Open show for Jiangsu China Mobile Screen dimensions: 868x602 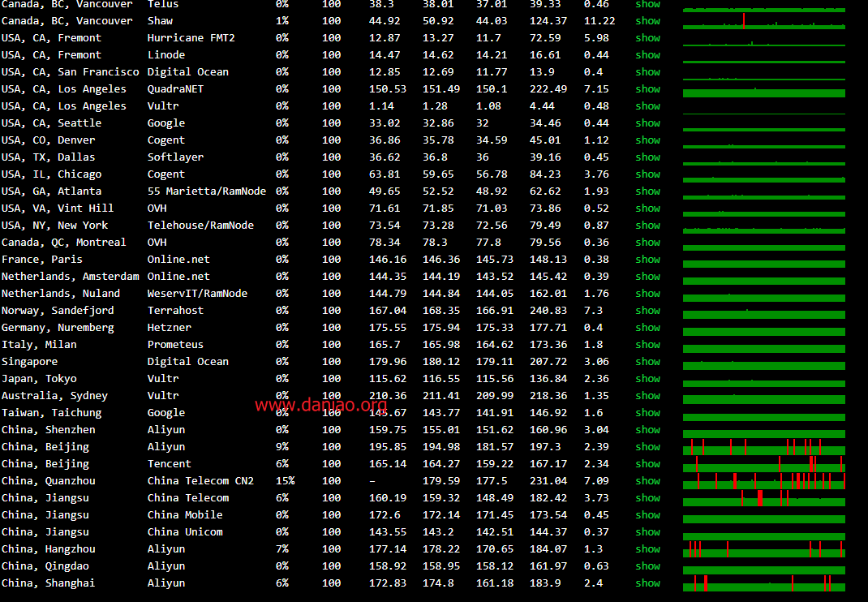(647, 515)
